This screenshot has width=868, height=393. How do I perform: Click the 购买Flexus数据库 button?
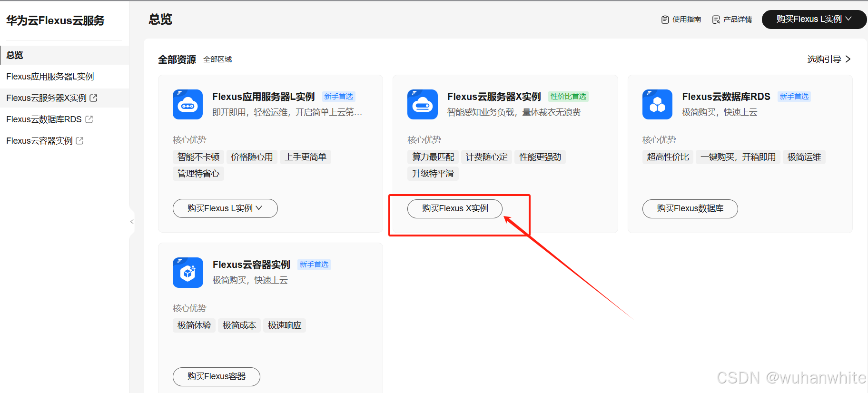point(690,208)
